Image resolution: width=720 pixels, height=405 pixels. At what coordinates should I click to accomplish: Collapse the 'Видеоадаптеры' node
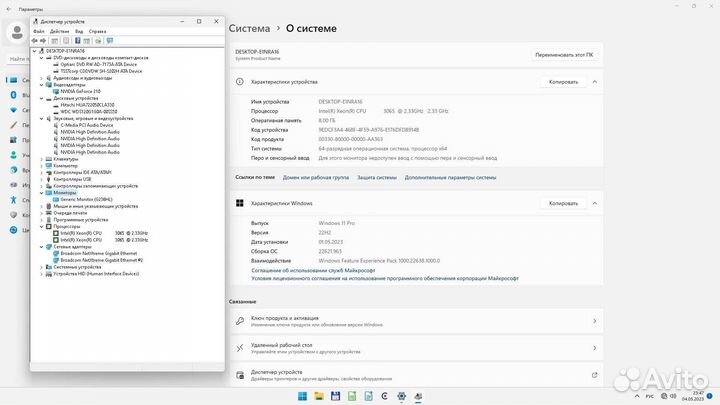41,85
